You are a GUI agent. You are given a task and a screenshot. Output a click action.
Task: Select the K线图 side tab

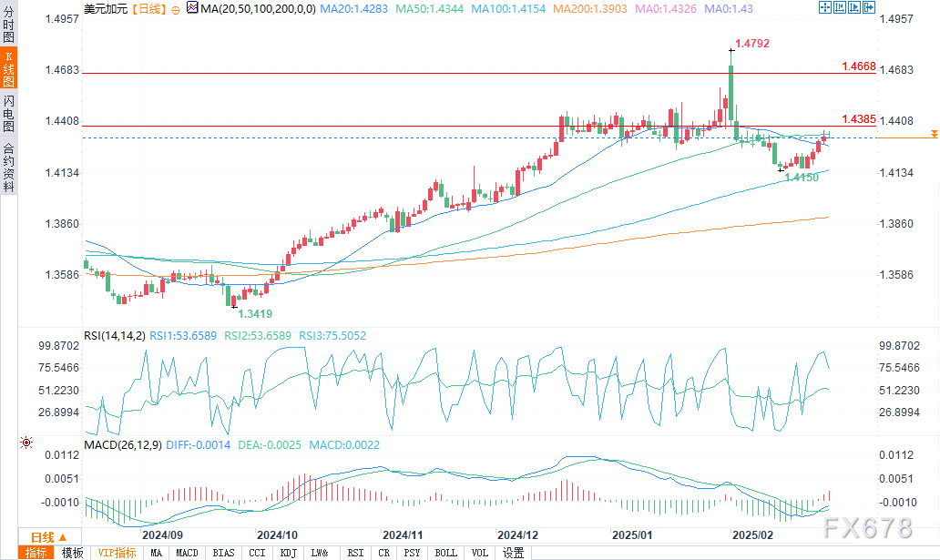(8, 69)
